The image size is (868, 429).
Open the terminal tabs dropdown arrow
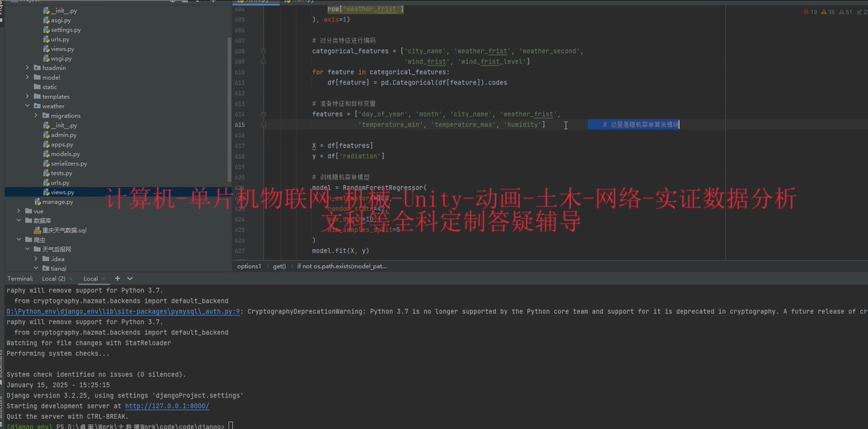point(130,278)
